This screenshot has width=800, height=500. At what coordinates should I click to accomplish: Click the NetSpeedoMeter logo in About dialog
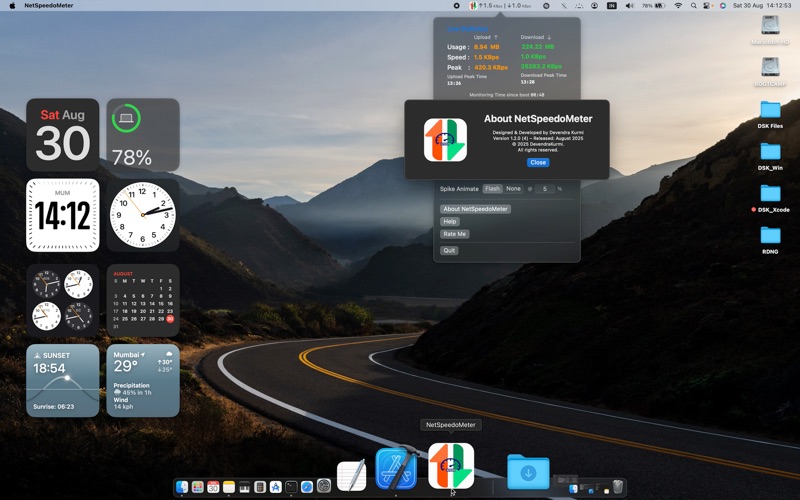click(x=445, y=140)
